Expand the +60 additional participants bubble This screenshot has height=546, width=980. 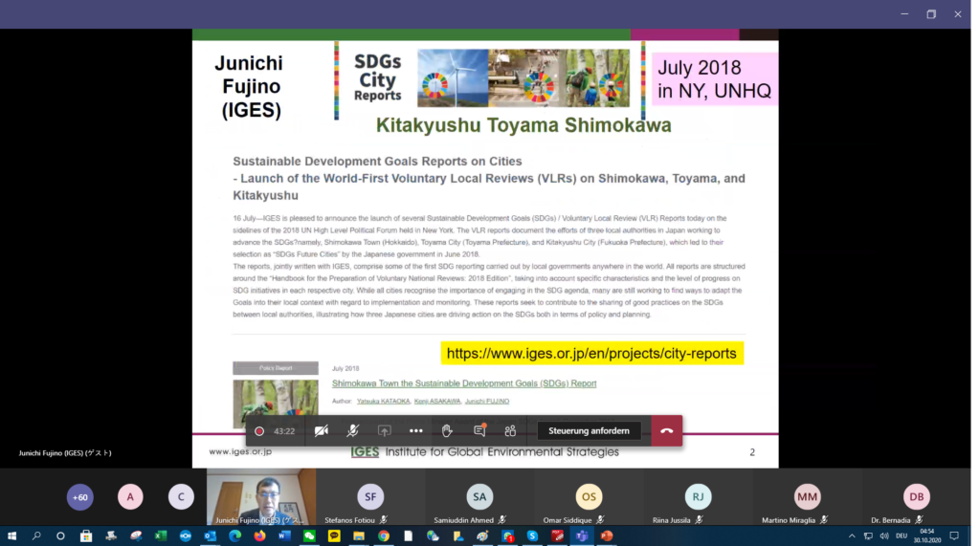pyautogui.click(x=80, y=496)
